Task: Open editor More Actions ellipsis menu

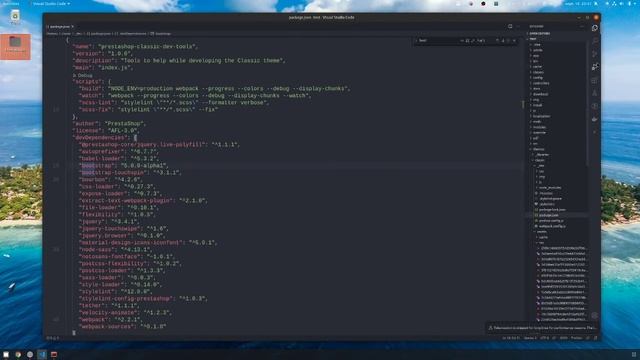Action: [518, 26]
